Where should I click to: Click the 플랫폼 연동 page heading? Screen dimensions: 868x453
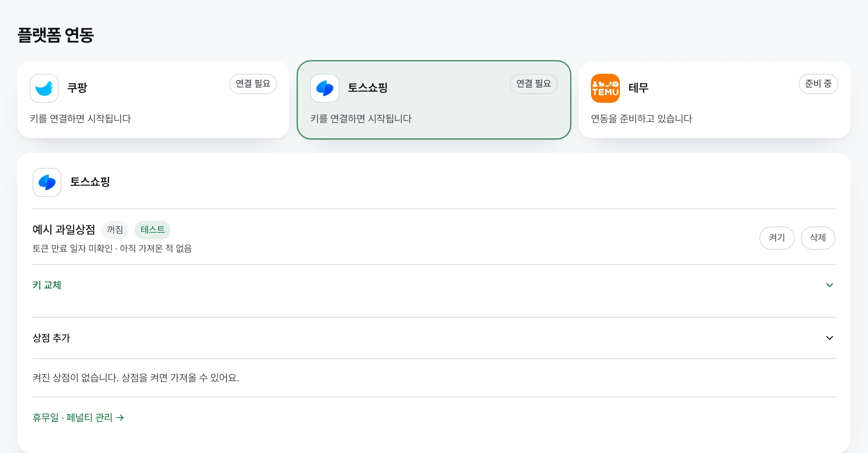tap(56, 35)
